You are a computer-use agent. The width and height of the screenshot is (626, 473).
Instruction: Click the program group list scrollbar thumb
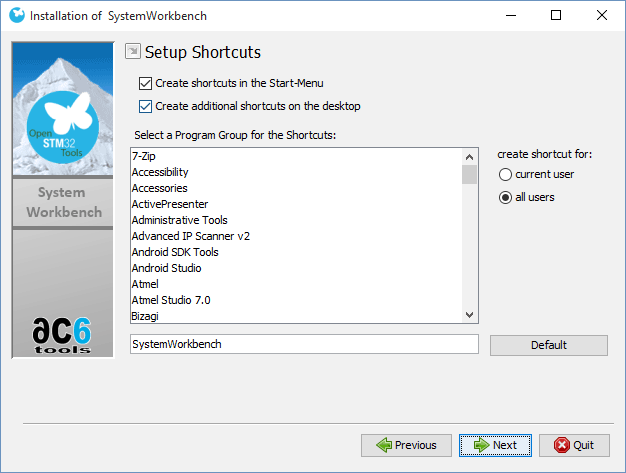click(x=469, y=174)
